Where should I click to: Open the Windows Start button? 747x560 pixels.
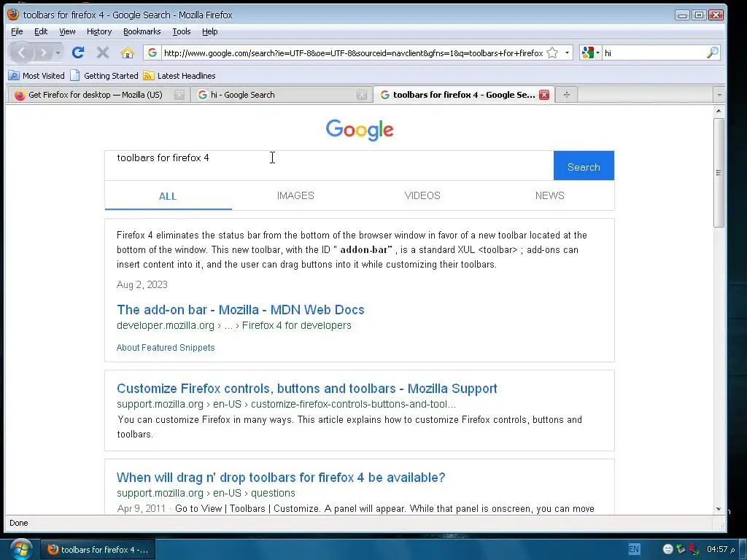tap(21, 549)
